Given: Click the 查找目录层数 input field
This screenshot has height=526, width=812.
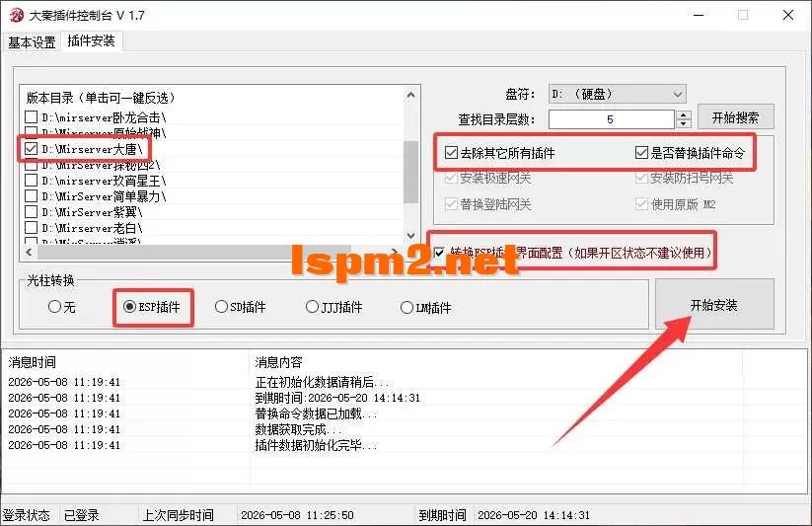Looking at the screenshot, I should [611, 119].
